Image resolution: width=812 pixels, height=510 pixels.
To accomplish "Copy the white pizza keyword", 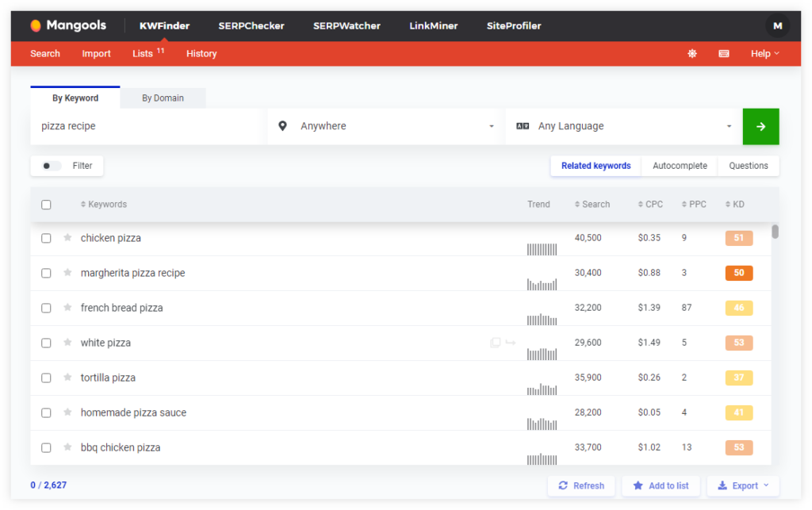I will [495, 342].
